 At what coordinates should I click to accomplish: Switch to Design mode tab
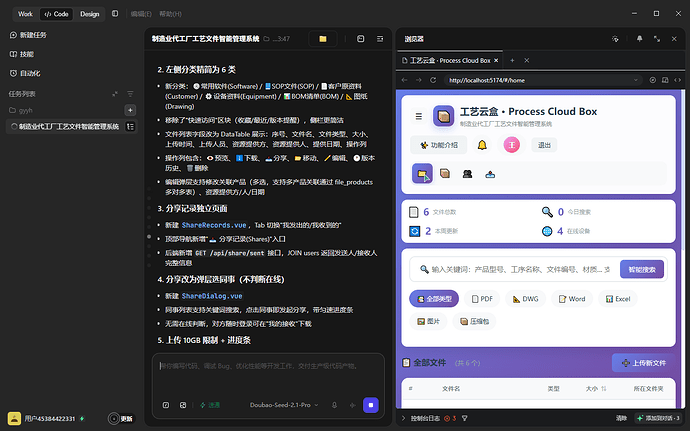(x=89, y=14)
